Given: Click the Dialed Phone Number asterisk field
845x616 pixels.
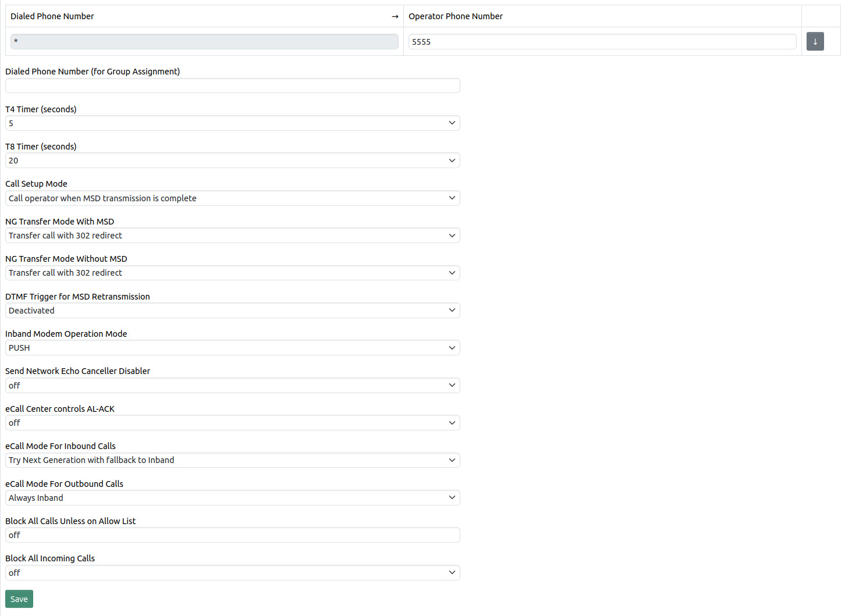Looking at the screenshot, I should [204, 42].
